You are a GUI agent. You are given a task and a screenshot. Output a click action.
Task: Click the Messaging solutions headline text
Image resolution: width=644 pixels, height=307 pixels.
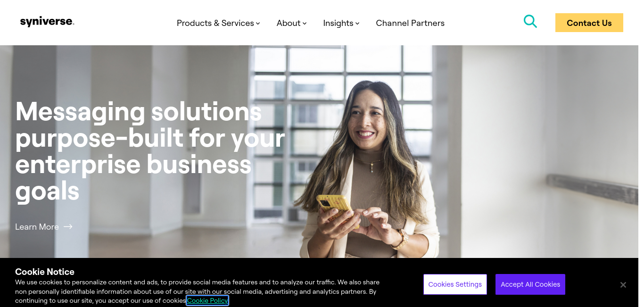pyautogui.click(x=150, y=151)
